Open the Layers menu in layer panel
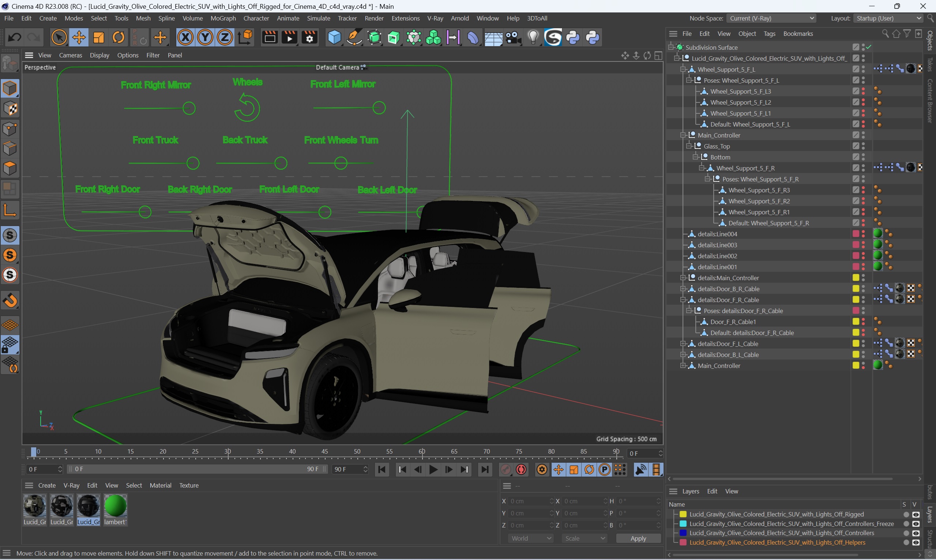 pos(691,491)
